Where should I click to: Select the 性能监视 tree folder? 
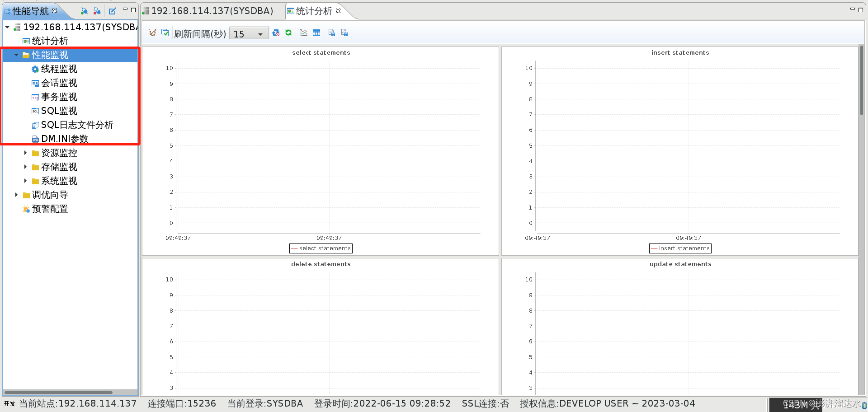(50, 55)
